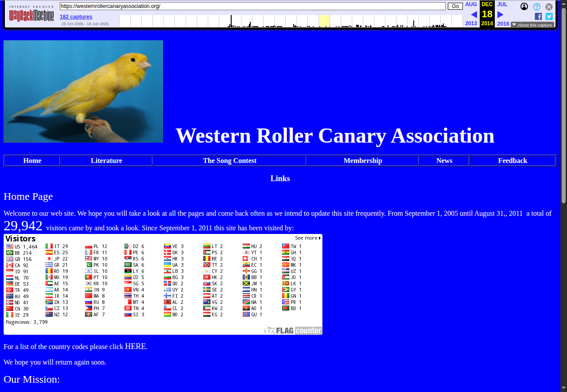Click the yellow canary photo
The height and width of the screenshot is (392, 567).
[83, 91]
